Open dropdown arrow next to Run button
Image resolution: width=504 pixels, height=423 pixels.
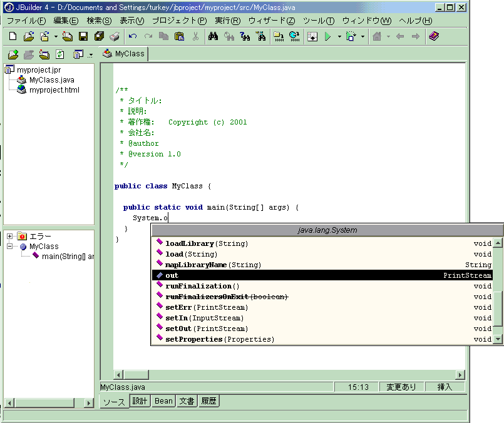pyautogui.click(x=339, y=36)
